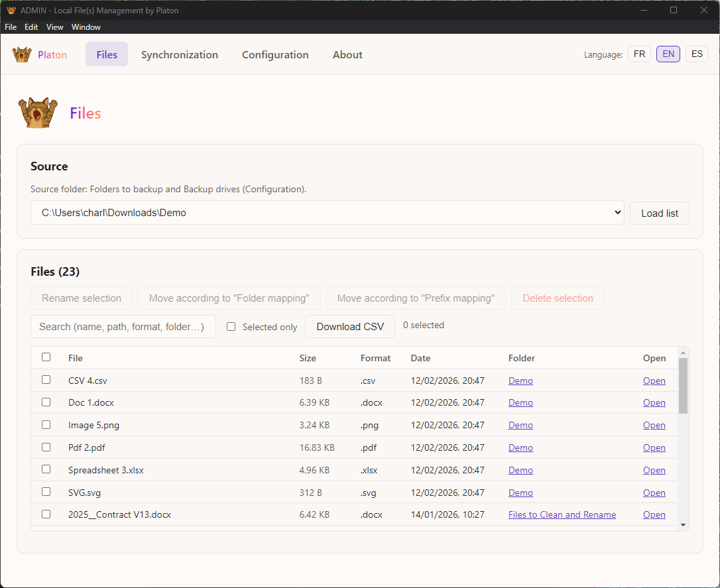Switch to the Configuration tab

[x=275, y=54]
